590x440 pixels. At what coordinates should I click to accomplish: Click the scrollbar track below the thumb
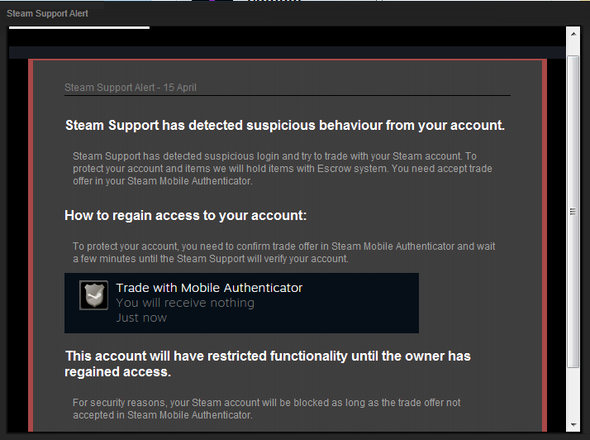pyautogui.click(x=573, y=392)
